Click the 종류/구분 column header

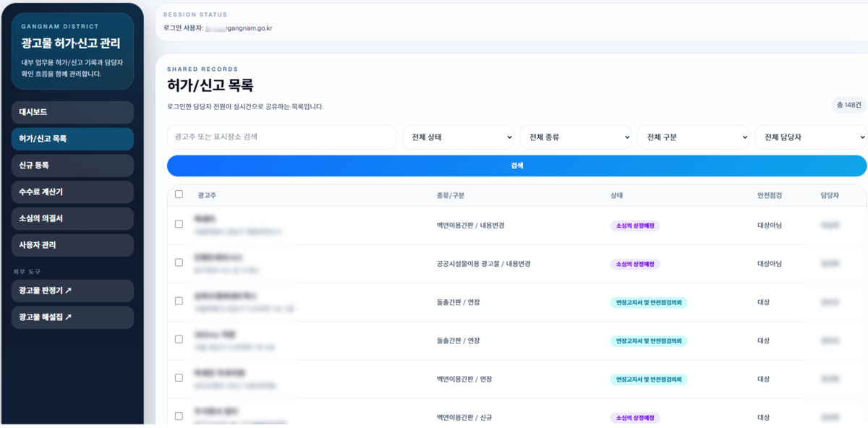[x=450, y=195]
